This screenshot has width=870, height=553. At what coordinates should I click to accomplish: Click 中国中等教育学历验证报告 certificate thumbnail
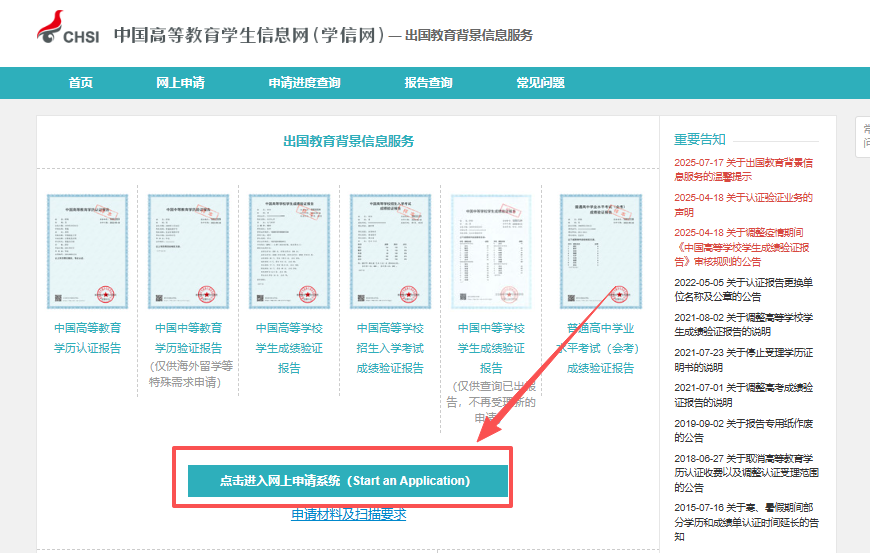pos(189,251)
